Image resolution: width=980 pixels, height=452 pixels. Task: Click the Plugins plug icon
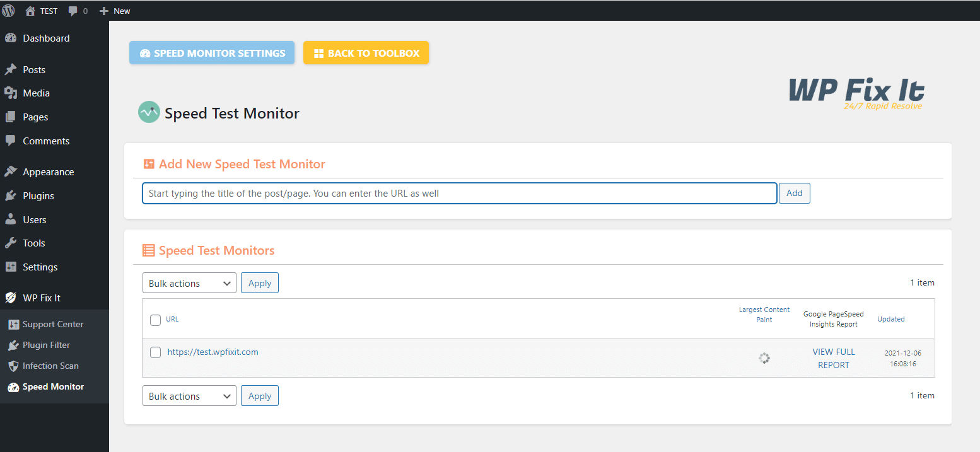pyautogui.click(x=10, y=195)
